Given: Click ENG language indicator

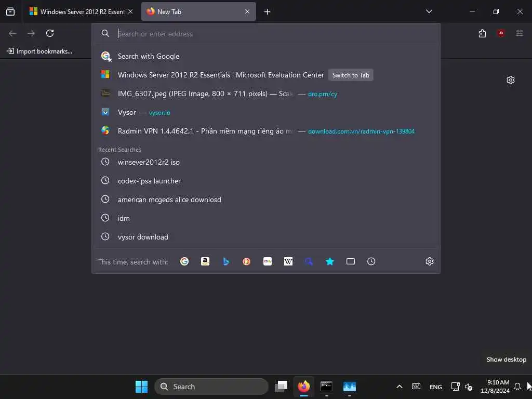Looking at the screenshot, I should tap(436, 387).
